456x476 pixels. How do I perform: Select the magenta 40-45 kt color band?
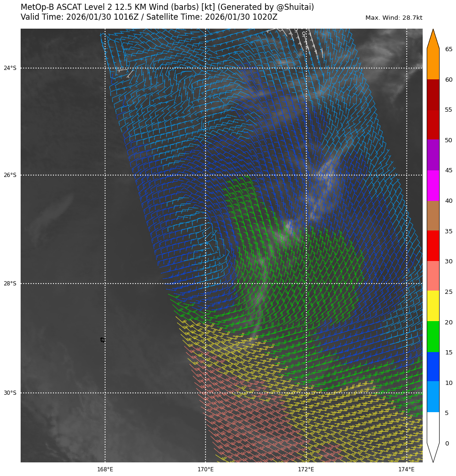(x=433, y=185)
